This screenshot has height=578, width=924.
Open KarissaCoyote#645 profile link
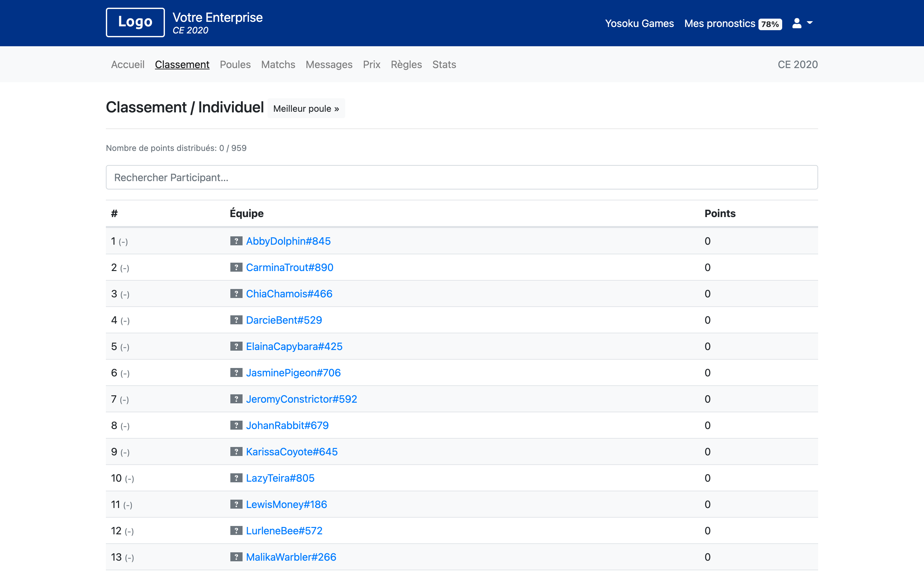[292, 452]
